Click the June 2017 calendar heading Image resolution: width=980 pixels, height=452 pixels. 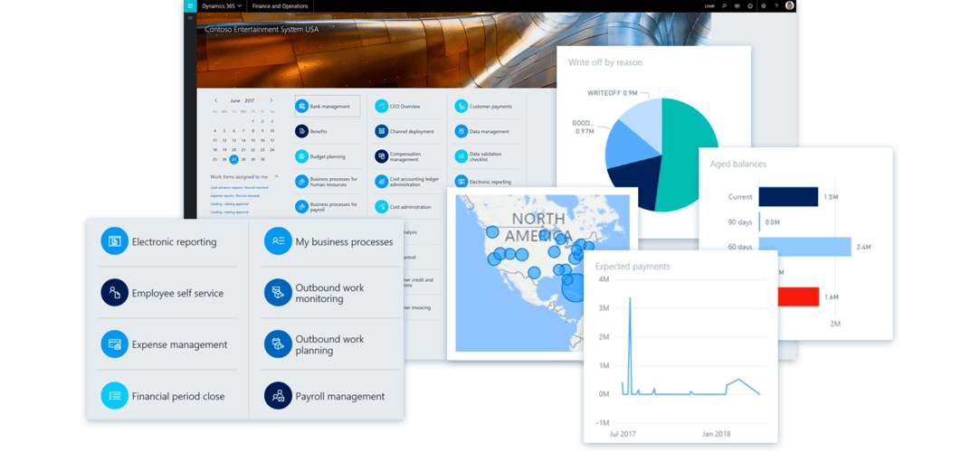(x=242, y=99)
